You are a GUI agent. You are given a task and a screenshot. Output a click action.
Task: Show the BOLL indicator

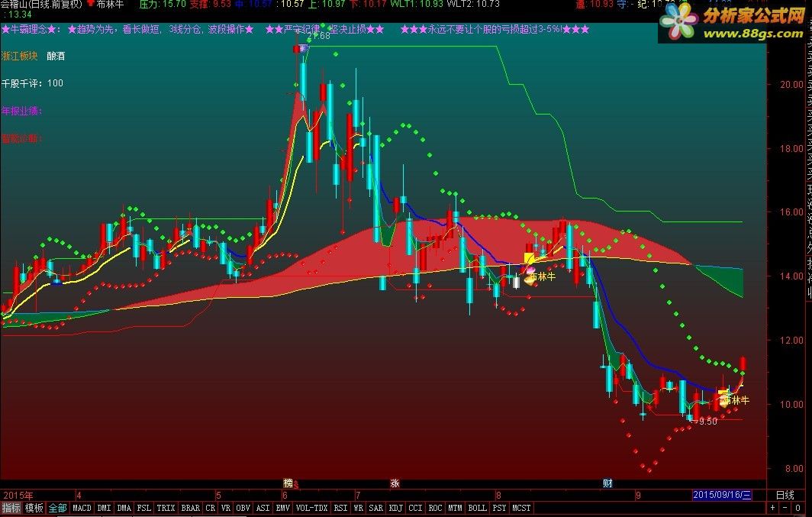(477, 508)
